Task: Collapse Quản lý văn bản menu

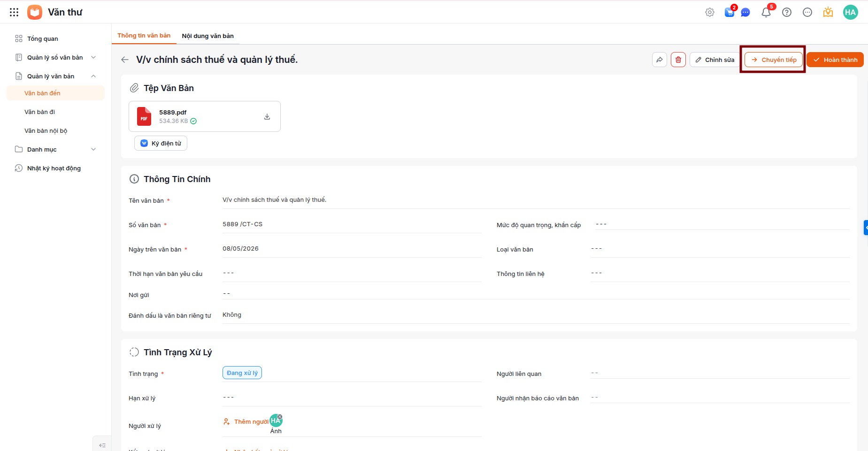Action: (x=93, y=76)
